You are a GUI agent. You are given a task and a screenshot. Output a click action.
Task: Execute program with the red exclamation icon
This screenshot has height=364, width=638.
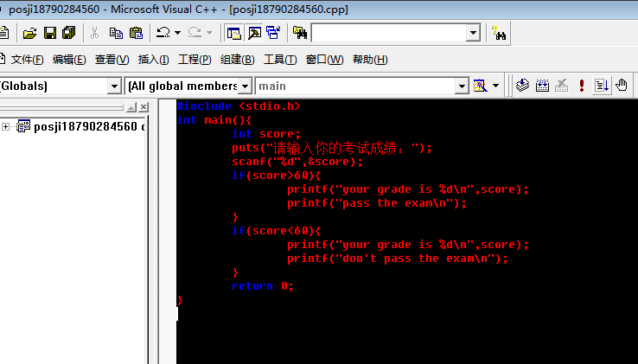coord(582,86)
